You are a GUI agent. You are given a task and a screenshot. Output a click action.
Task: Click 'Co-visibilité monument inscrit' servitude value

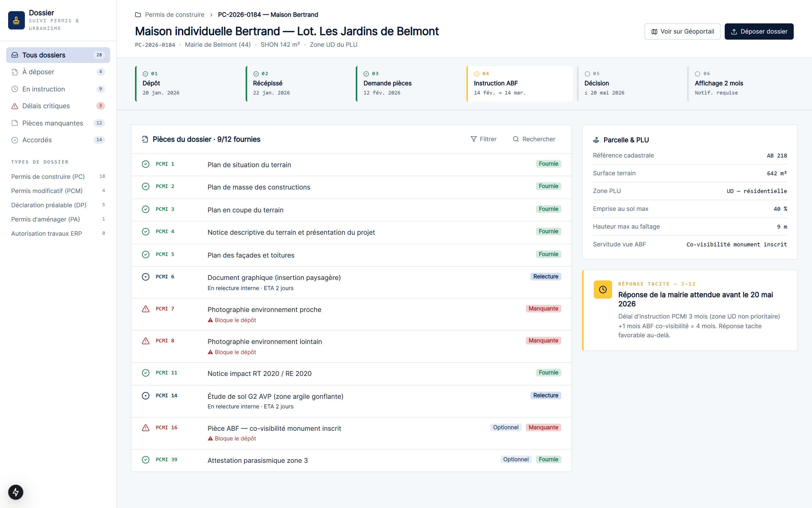pyautogui.click(x=736, y=245)
